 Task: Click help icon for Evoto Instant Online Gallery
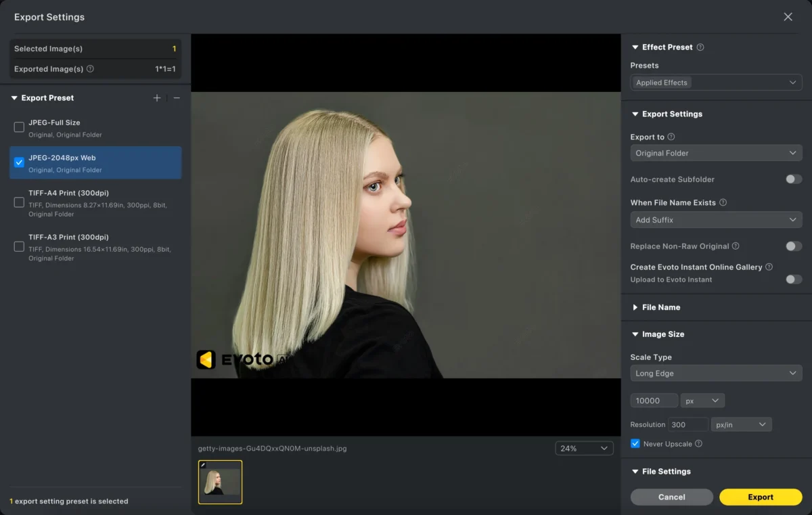coord(769,267)
